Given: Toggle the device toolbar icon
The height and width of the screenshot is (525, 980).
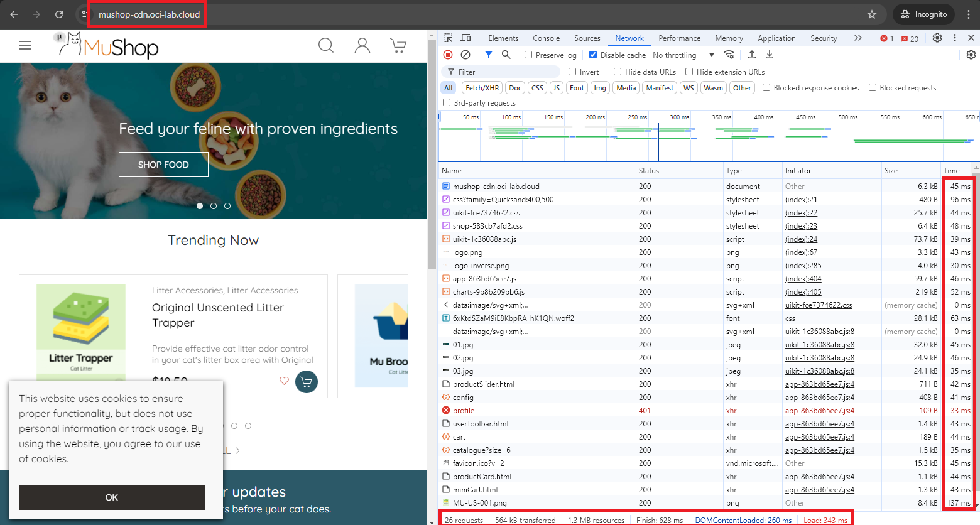Looking at the screenshot, I should [465, 38].
